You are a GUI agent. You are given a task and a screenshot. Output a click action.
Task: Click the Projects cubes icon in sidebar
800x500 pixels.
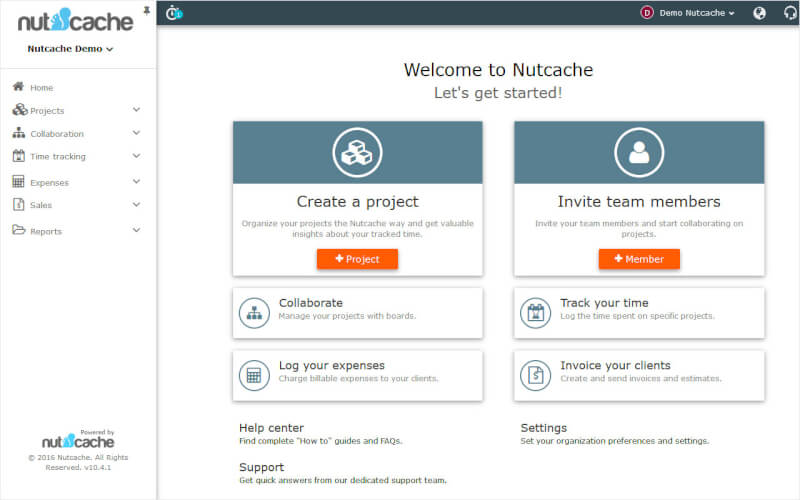[x=19, y=109]
